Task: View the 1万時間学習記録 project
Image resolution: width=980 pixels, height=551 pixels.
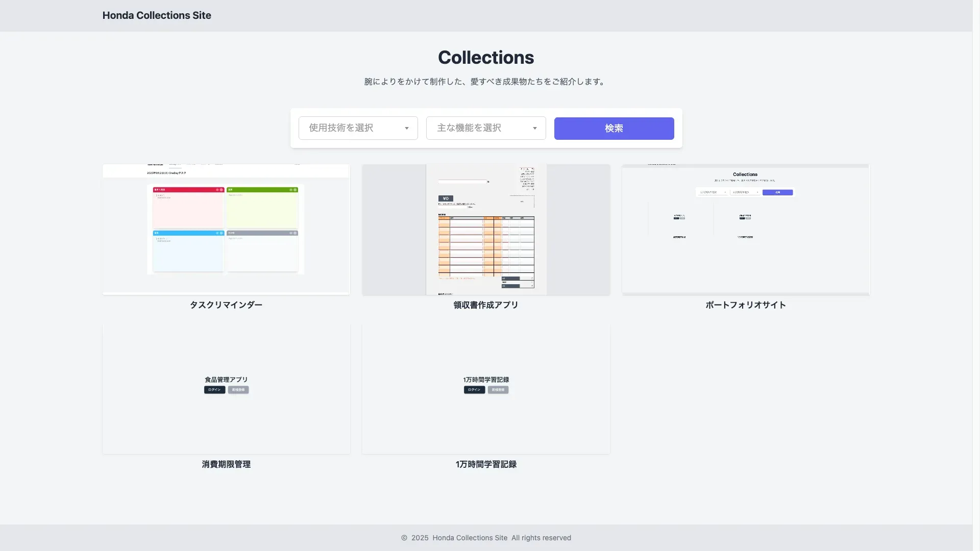Action: click(485, 389)
